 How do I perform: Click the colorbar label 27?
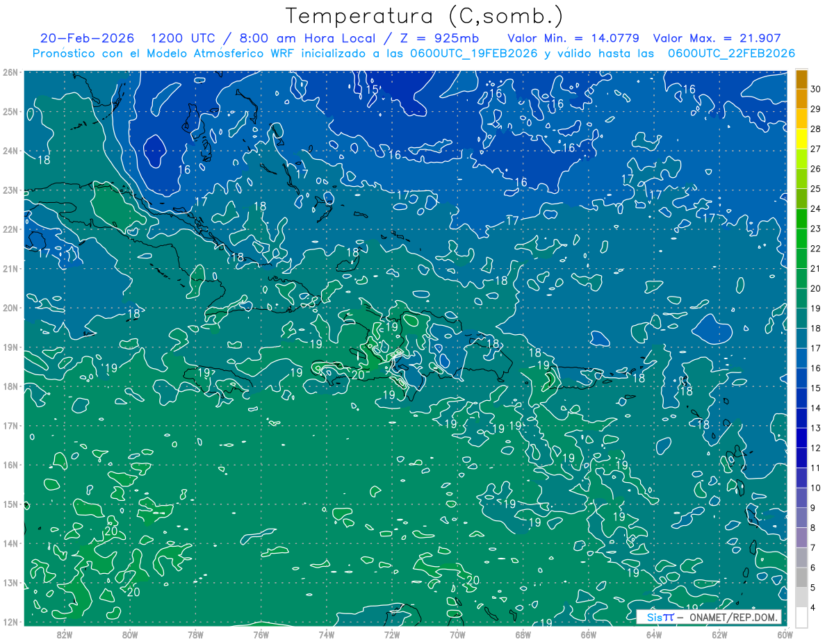816,149
